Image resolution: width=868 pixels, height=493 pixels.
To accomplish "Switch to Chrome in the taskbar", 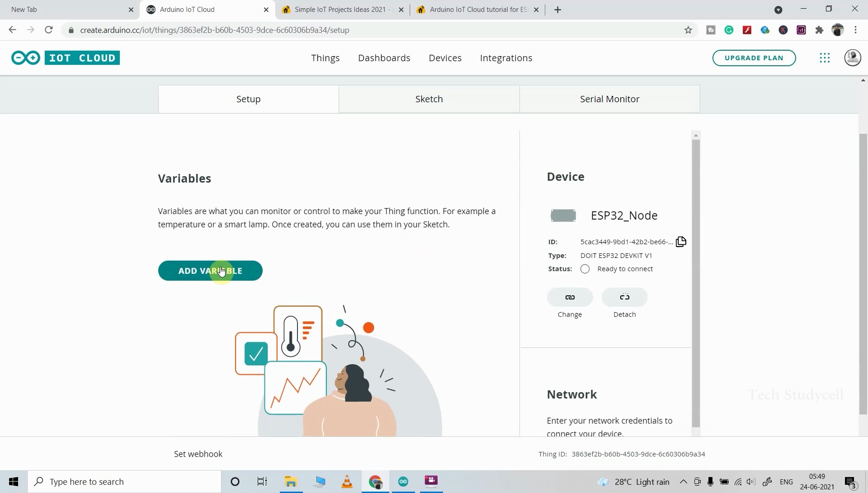I will (x=375, y=482).
